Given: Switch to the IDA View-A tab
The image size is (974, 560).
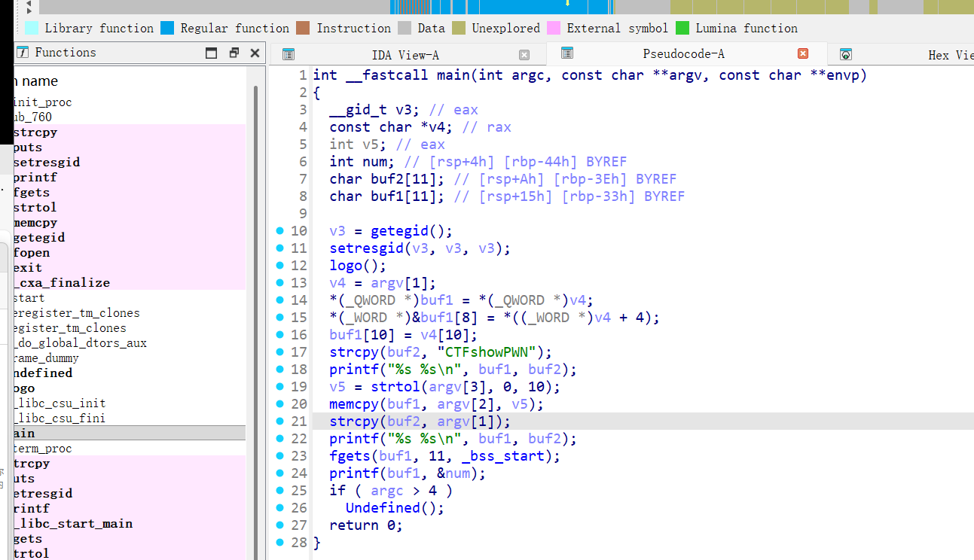Looking at the screenshot, I should point(405,55).
